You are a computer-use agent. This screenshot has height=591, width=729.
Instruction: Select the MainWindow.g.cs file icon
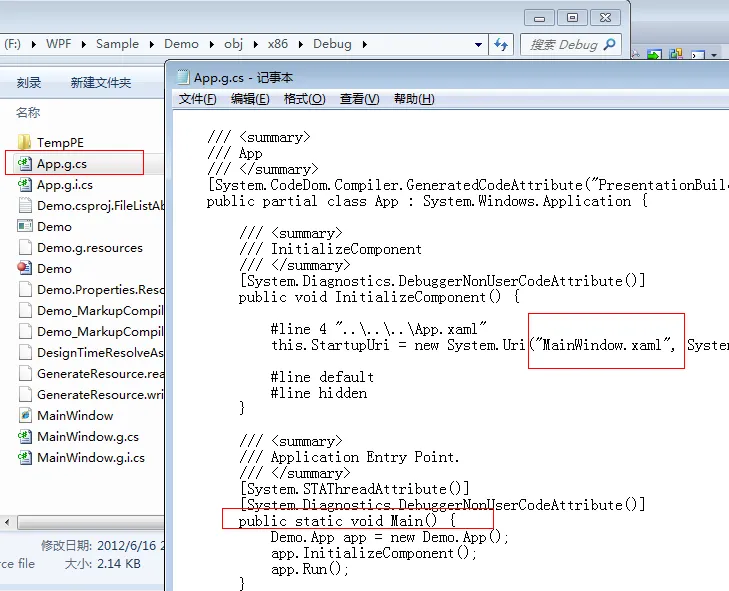[25, 436]
